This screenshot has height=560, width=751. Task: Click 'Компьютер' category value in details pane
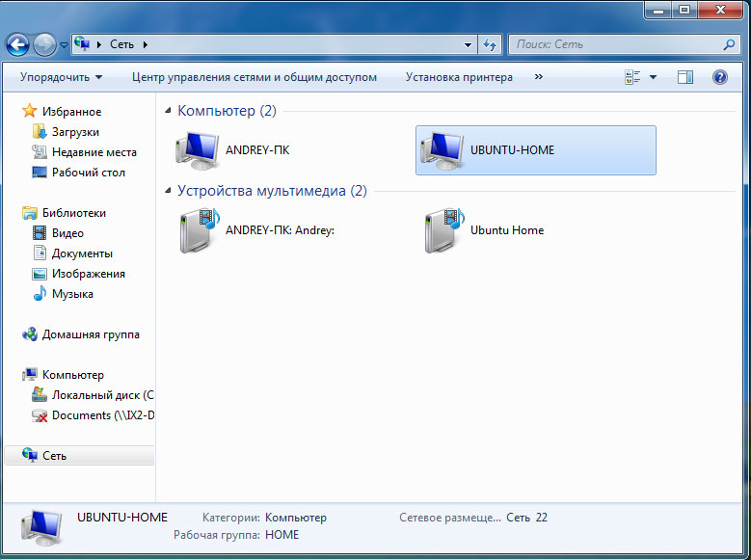tap(296, 518)
